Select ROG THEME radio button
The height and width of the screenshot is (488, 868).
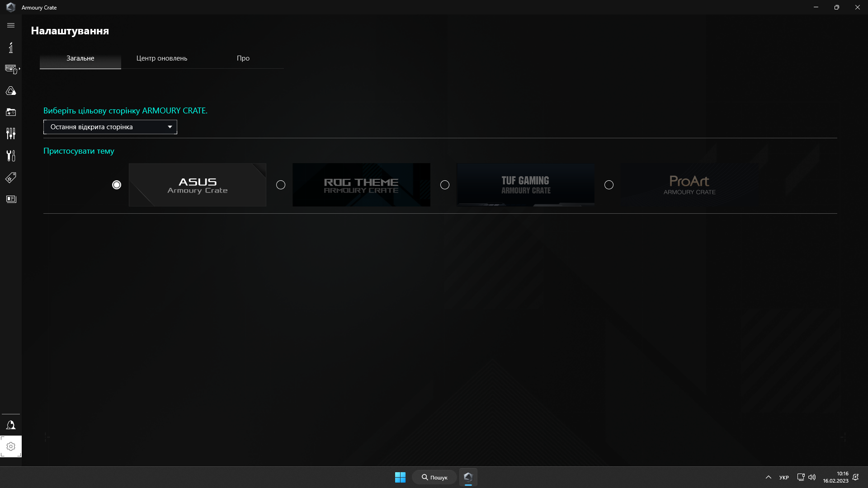tap(281, 185)
